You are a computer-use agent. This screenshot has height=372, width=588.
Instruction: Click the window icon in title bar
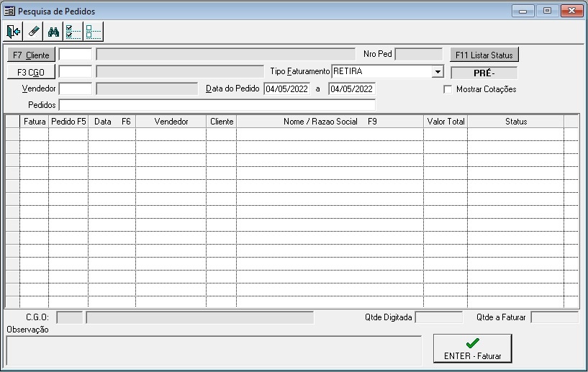point(9,11)
